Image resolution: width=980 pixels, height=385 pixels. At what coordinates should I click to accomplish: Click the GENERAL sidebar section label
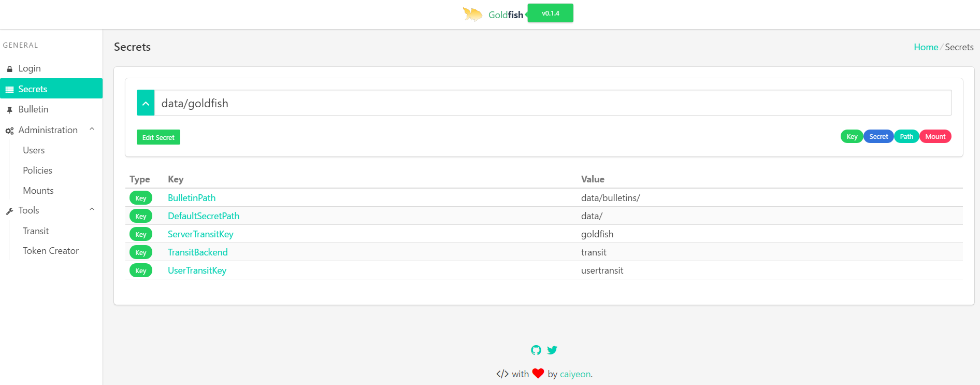(20, 45)
